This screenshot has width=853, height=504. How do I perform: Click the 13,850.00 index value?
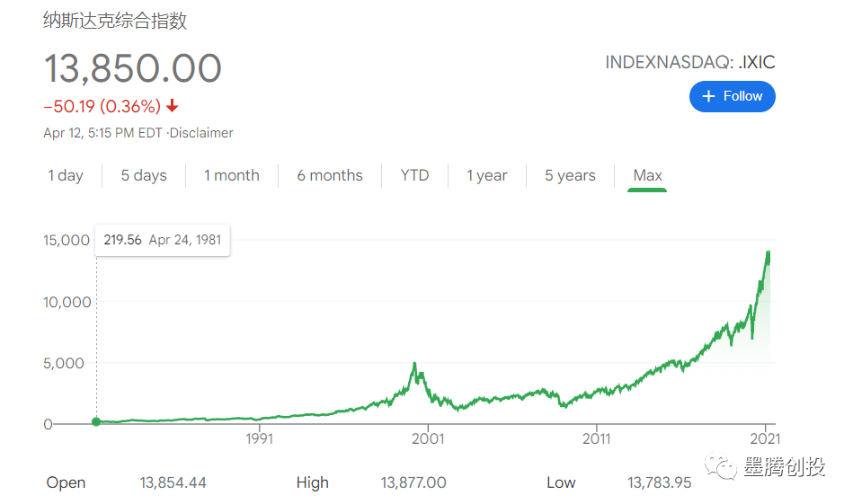tap(133, 69)
